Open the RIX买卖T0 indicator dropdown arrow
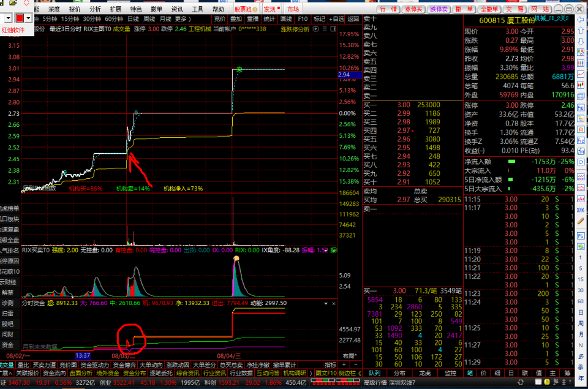 [326, 250]
